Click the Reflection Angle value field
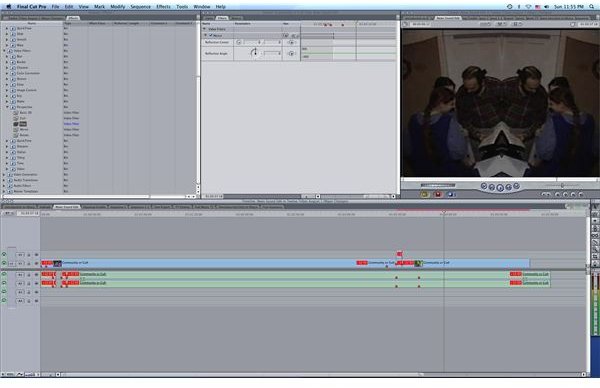The width and height of the screenshot is (600, 388). pyautogui.click(x=273, y=54)
